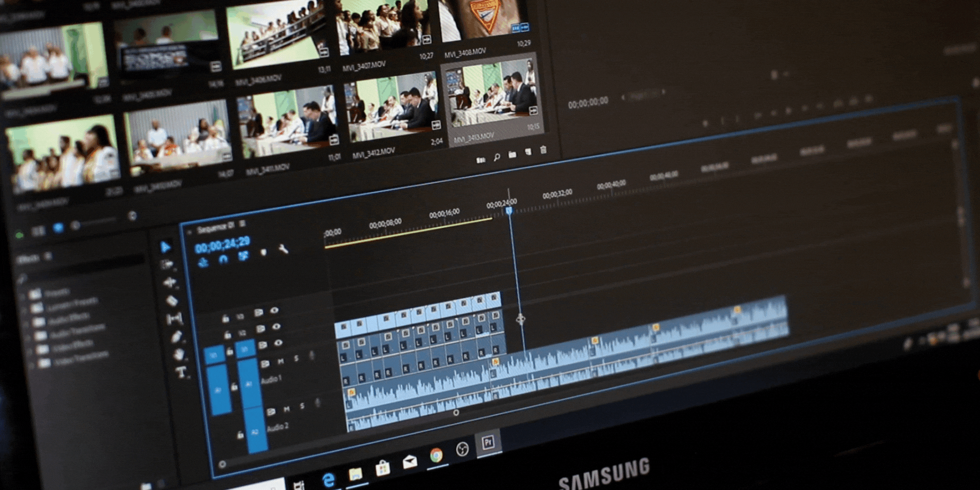Adjust the thumbnail zoom slider handle
This screenshot has height=490, width=980.
pyautogui.click(x=76, y=225)
